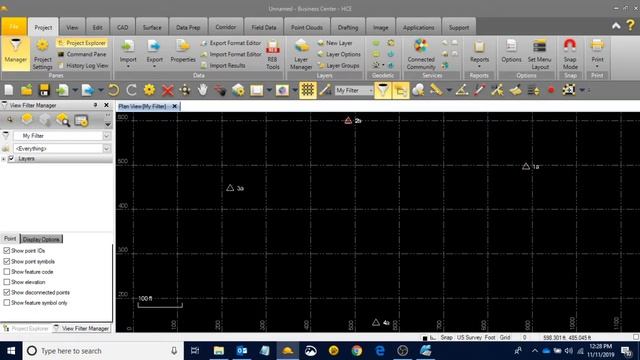
Task: Collapse the ribbon with up chevron
Action: click(x=616, y=26)
